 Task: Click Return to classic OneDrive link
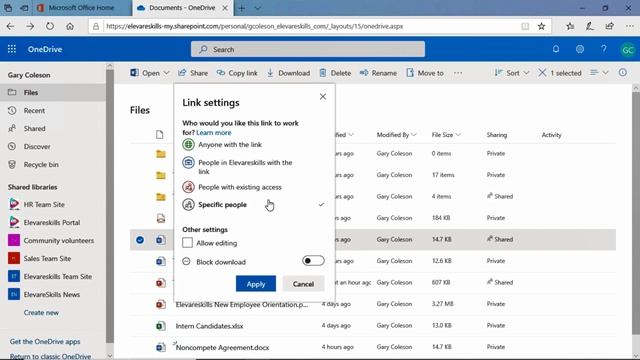point(50,356)
